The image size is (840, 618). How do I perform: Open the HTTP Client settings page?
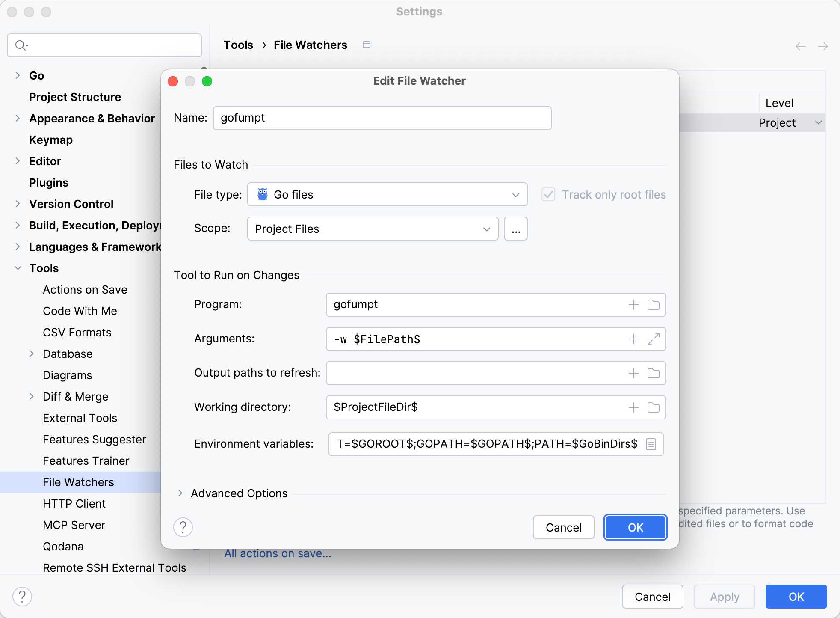(74, 504)
